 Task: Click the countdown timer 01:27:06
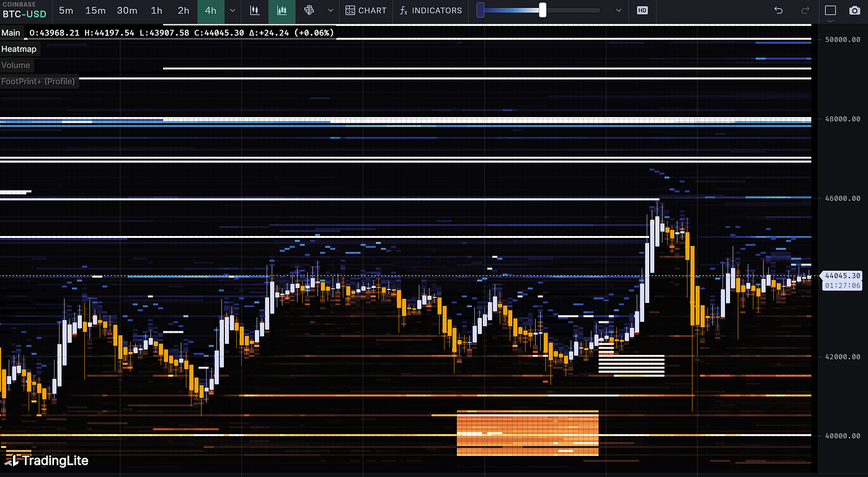[843, 286]
